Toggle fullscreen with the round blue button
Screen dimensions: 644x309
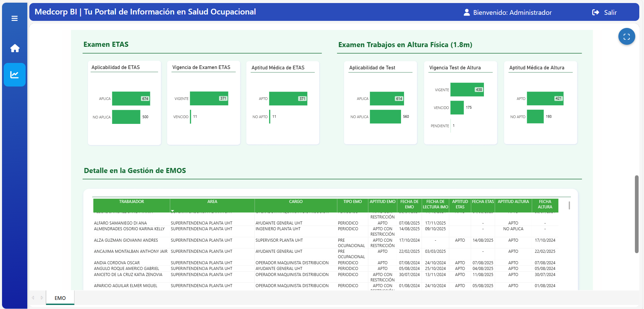coord(626,37)
